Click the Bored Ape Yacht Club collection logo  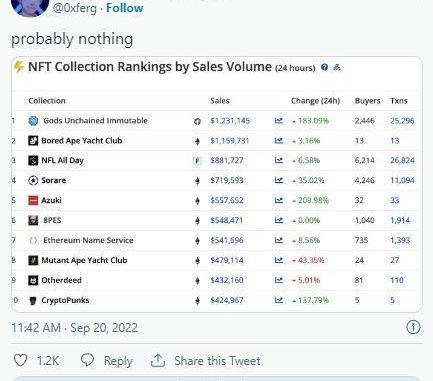(33, 140)
